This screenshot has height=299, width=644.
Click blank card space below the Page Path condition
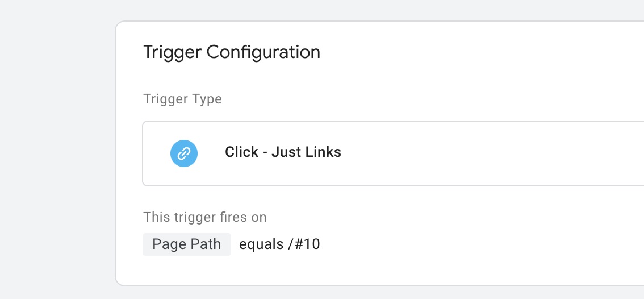point(370,271)
